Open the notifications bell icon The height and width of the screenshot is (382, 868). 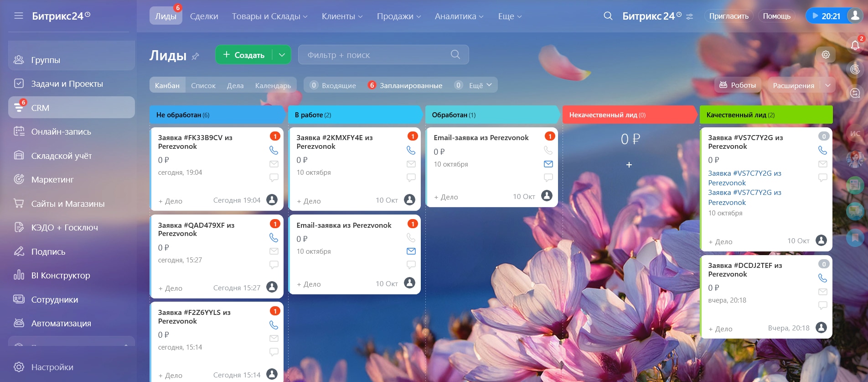[855, 45]
